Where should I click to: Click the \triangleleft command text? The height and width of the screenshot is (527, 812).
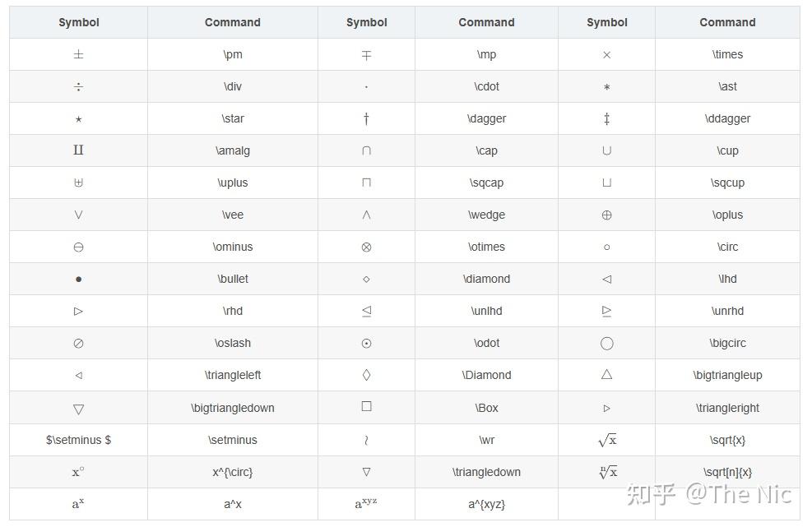coord(233,375)
